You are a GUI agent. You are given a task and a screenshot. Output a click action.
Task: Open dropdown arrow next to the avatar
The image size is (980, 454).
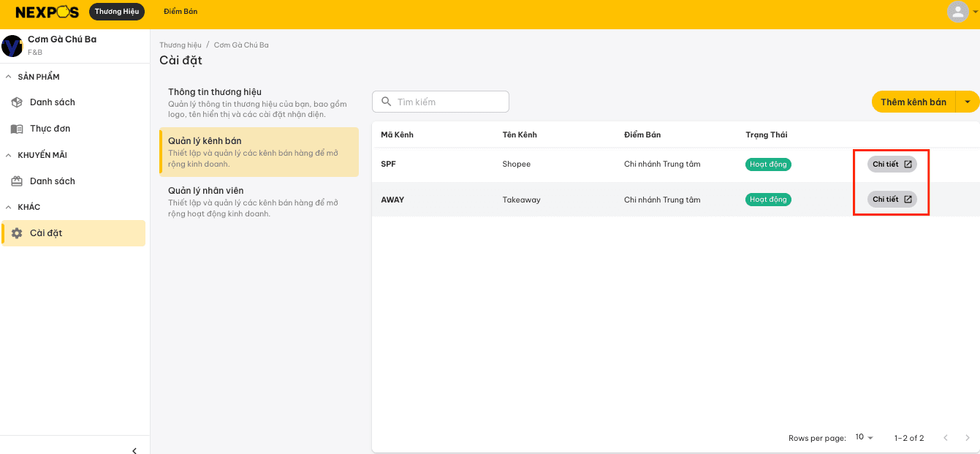[x=975, y=12]
